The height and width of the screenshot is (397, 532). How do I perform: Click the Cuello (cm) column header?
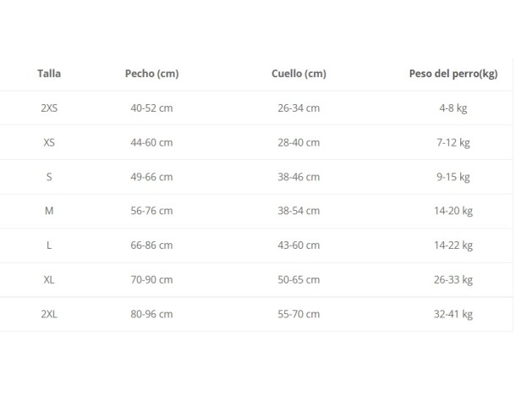pos(299,74)
